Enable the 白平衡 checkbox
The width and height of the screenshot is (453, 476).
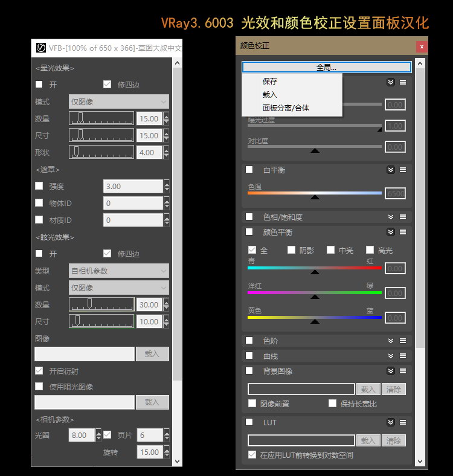[x=249, y=169]
